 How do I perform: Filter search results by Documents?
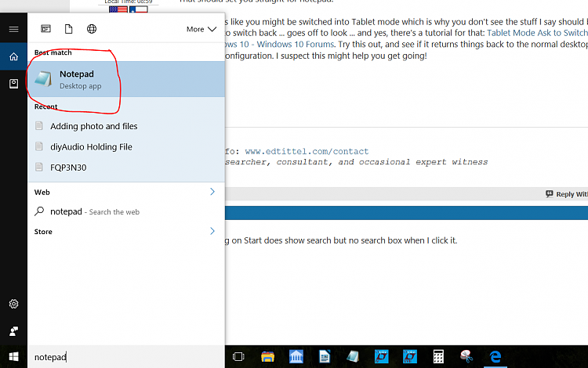tap(69, 29)
